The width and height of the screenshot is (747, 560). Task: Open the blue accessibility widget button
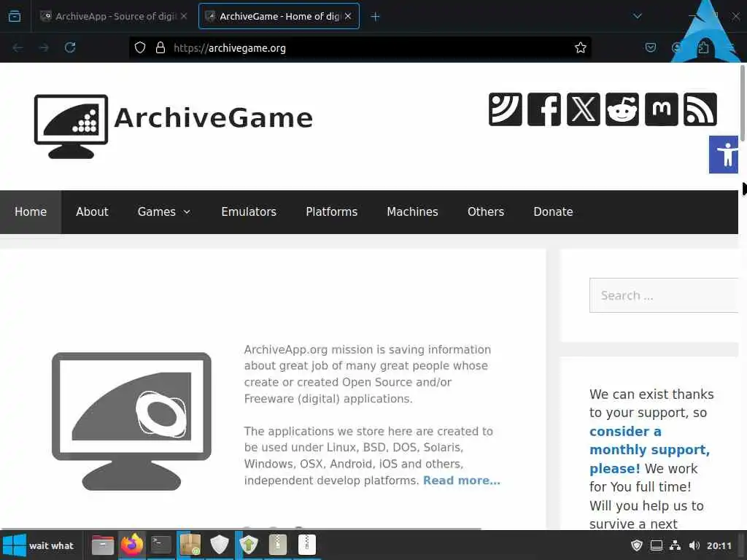[x=724, y=155]
